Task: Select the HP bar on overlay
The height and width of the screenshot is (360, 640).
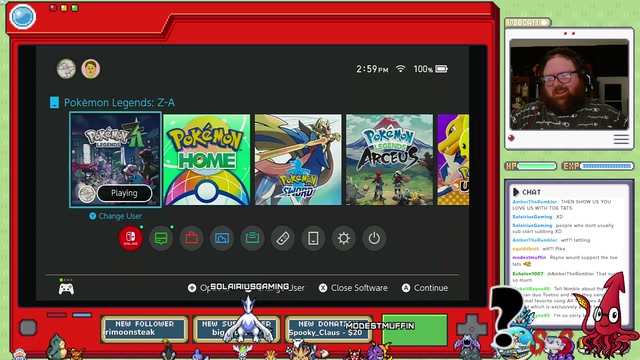Action: pos(531,166)
